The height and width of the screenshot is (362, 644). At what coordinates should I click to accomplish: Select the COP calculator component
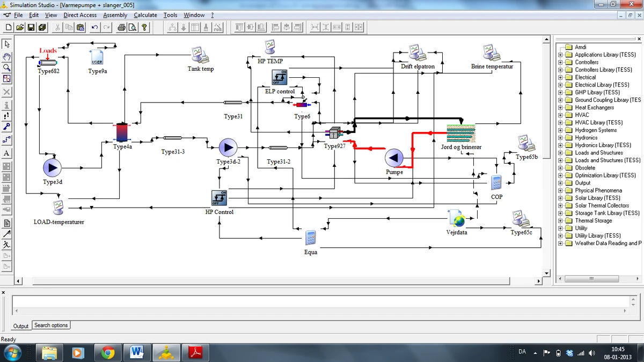(496, 183)
